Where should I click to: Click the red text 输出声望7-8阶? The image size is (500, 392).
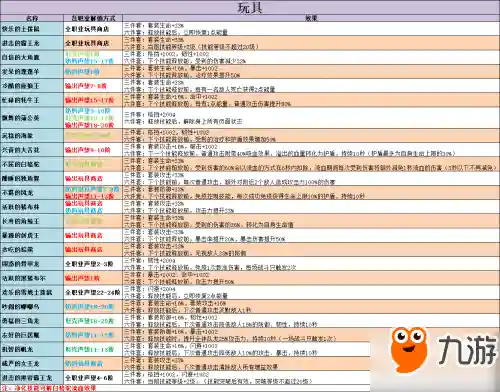pyautogui.click(x=85, y=86)
